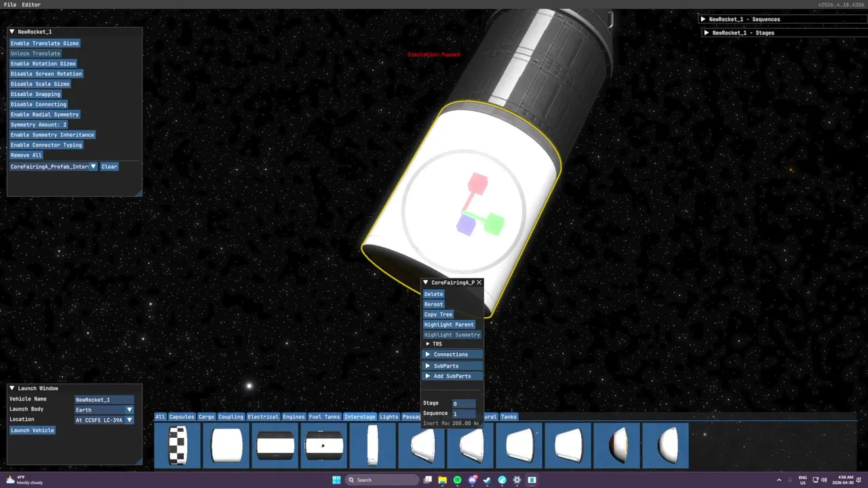Pick the dome part with orange edge

pyautogui.click(x=617, y=445)
